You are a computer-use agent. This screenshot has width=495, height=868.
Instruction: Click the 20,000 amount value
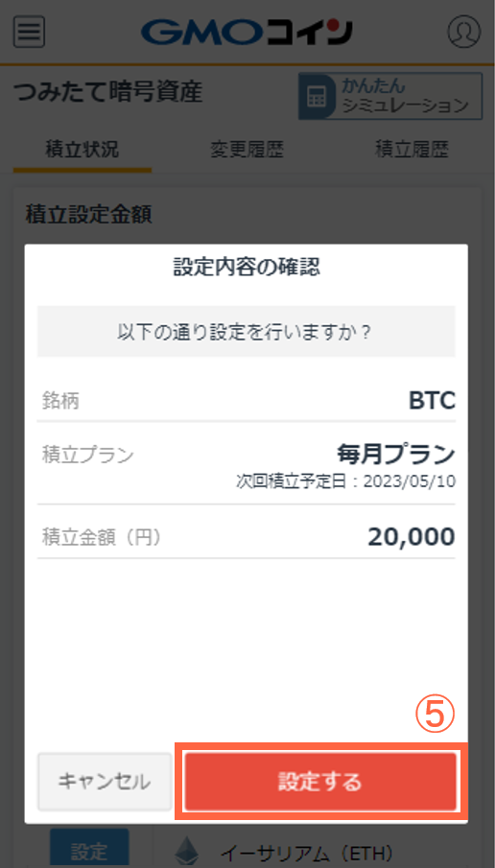pyautogui.click(x=412, y=537)
